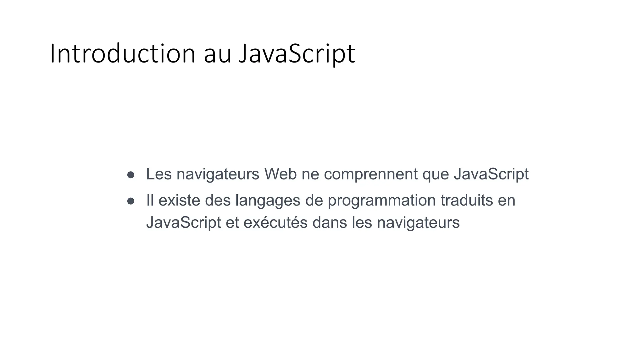Image resolution: width=644 pixels, height=362 pixels.
Task: Click "JavaScript" starting the last text line
Action: tap(183, 222)
